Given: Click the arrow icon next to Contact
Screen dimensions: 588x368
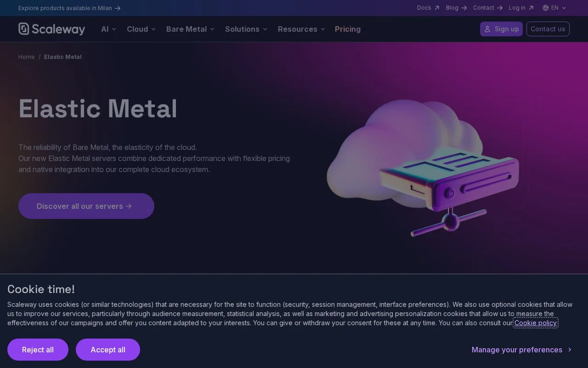Looking at the screenshot, I should click(500, 8).
